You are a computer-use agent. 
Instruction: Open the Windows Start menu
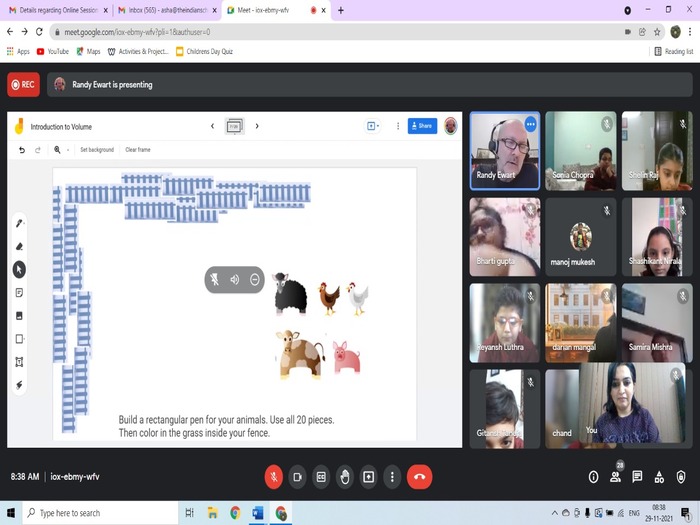point(11,513)
